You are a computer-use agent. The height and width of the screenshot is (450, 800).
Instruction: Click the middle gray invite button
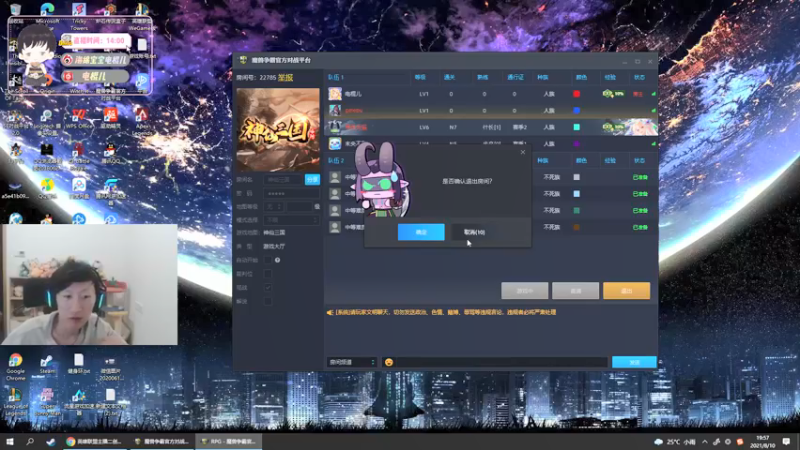click(x=576, y=291)
